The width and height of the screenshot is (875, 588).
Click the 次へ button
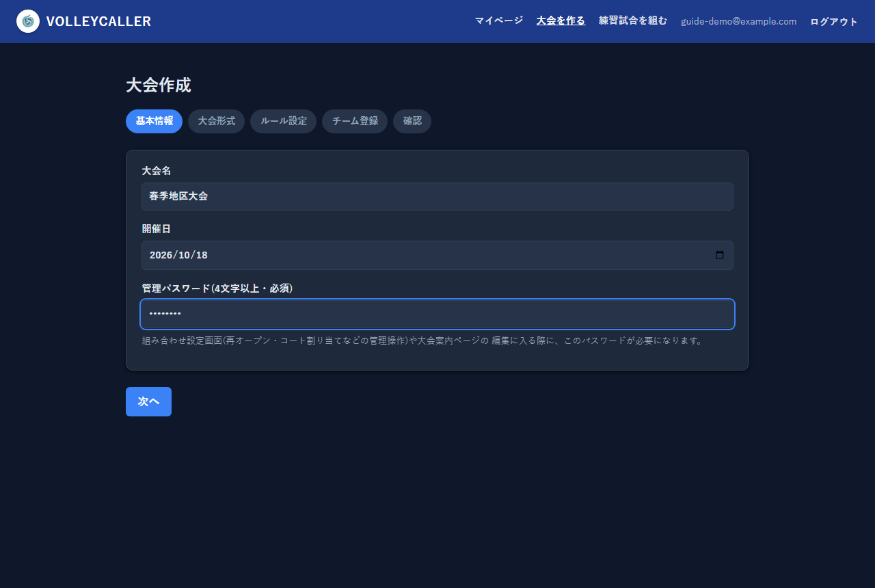[148, 401]
